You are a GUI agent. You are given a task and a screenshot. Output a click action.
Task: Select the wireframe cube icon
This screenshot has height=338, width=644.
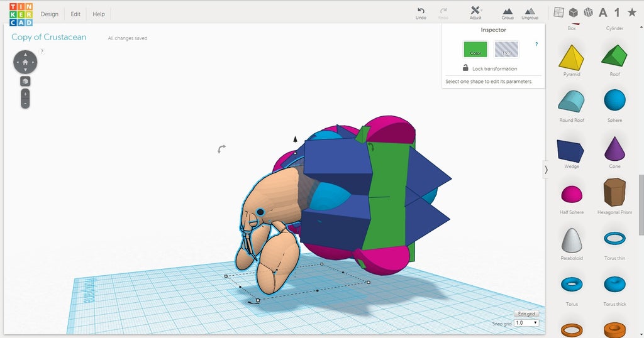tap(588, 13)
